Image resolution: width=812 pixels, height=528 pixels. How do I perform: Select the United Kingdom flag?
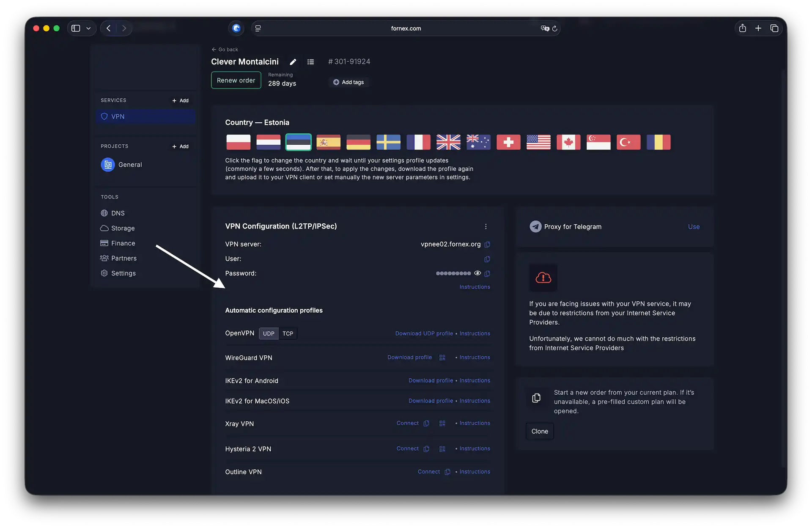coord(449,142)
